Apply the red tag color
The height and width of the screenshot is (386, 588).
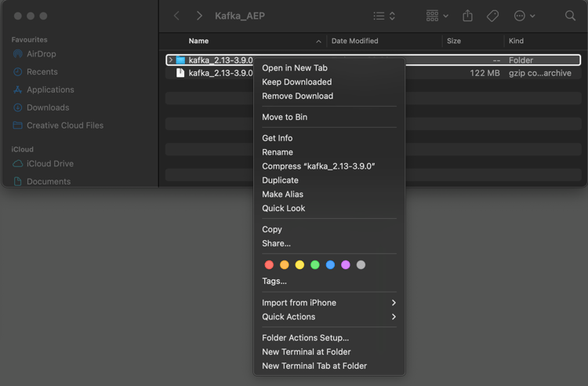[x=269, y=265]
